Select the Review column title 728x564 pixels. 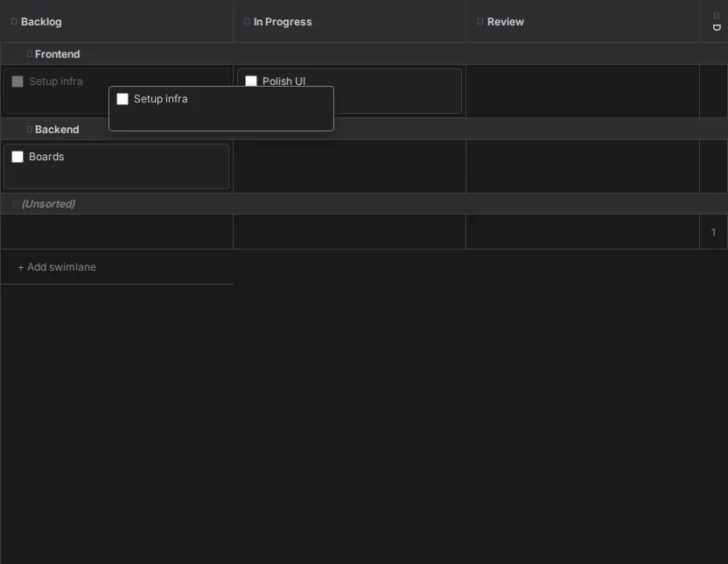click(x=506, y=22)
